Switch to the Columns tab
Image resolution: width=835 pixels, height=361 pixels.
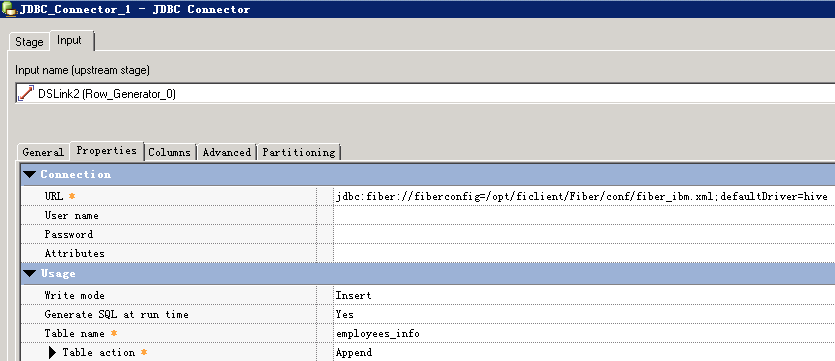(169, 152)
